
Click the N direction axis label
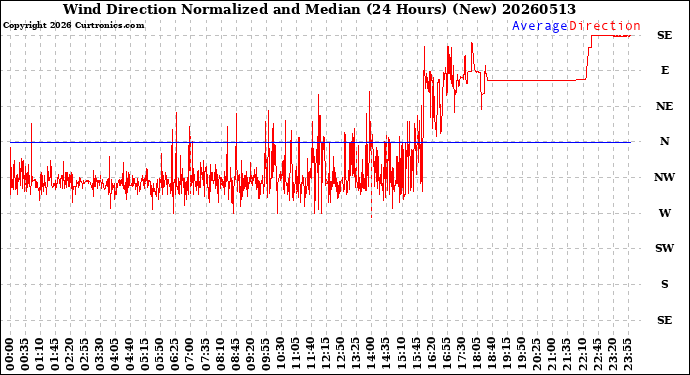click(x=664, y=141)
